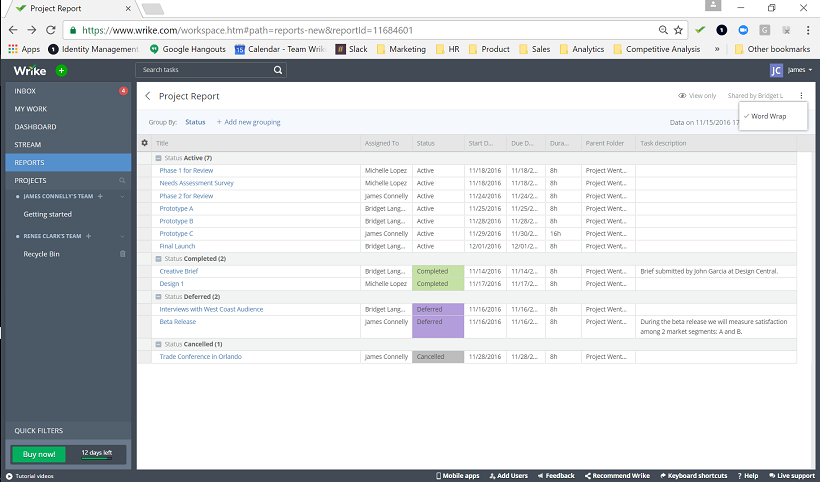Viewport: 820px width, 482px height.
Task: Collapse the Status Cancelled group
Action: [x=158, y=344]
